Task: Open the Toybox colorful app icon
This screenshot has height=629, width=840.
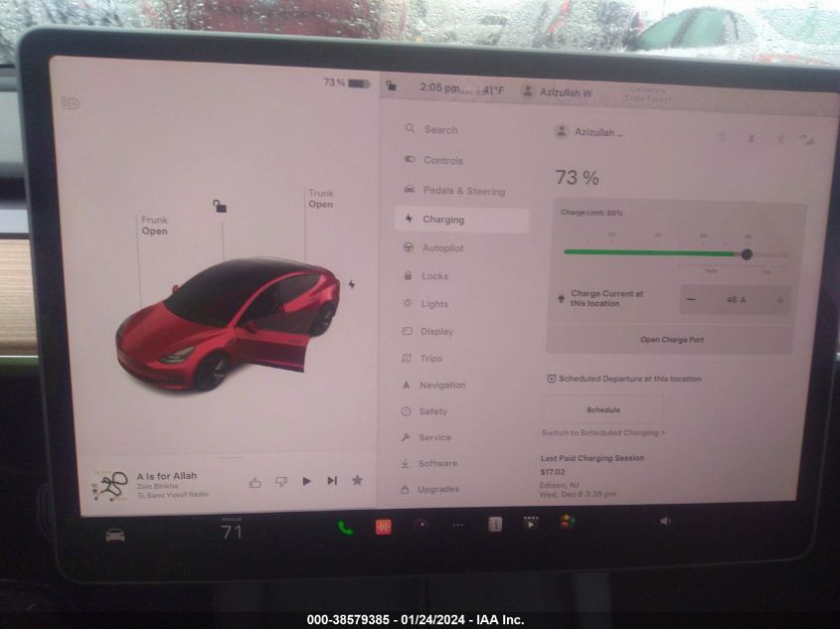Action: click(x=567, y=522)
